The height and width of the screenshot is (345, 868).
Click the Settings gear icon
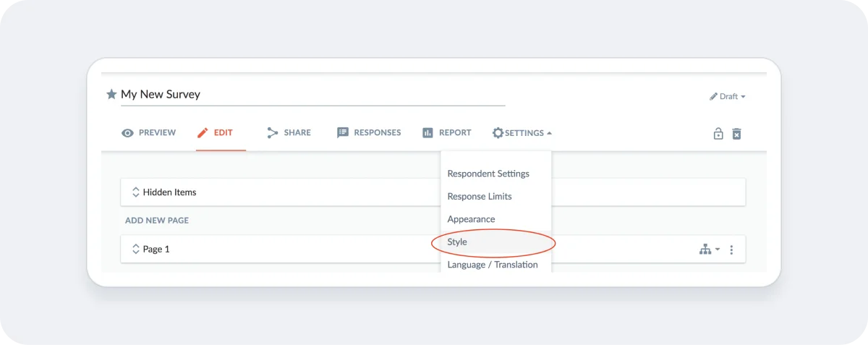(498, 133)
